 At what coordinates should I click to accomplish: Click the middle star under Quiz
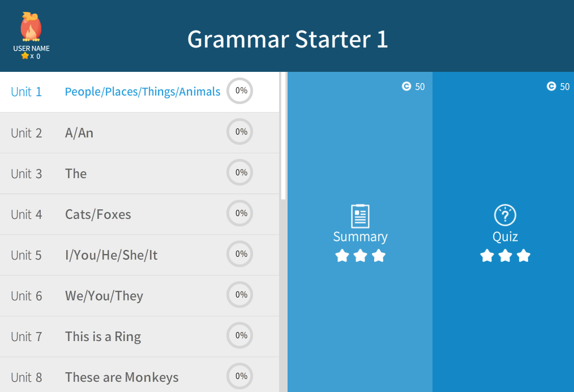click(x=505, y=256)
